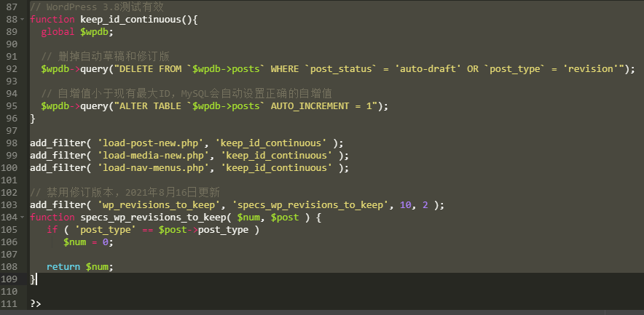Viewport: 644px width, 315px height.
Task: Click the 'return' keyword on line 108
Action: [x=63, y=266]
